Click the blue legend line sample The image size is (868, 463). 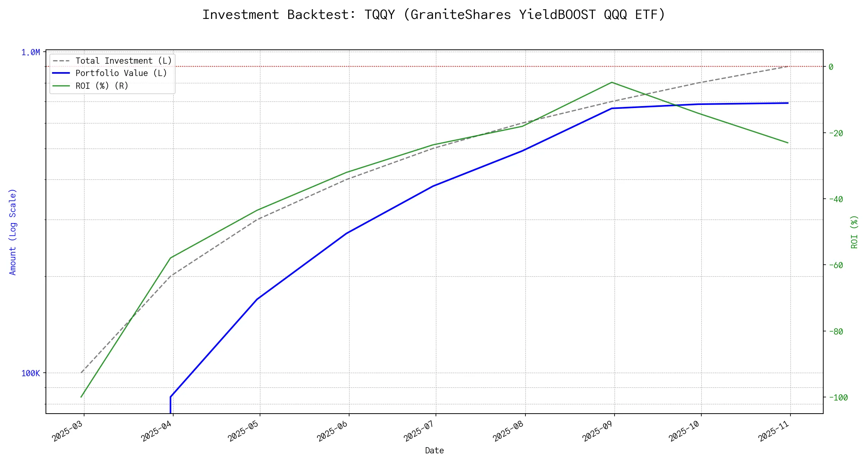61,73
